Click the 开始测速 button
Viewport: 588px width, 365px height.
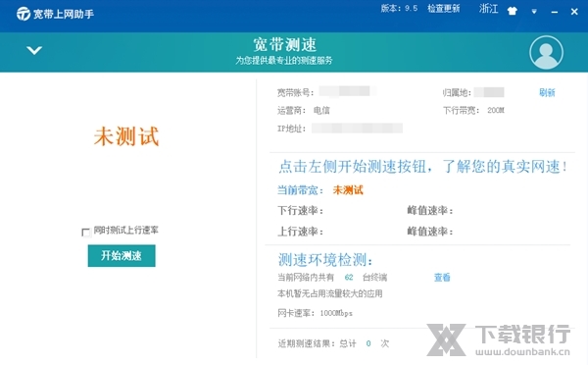click(x=122, y=256)
